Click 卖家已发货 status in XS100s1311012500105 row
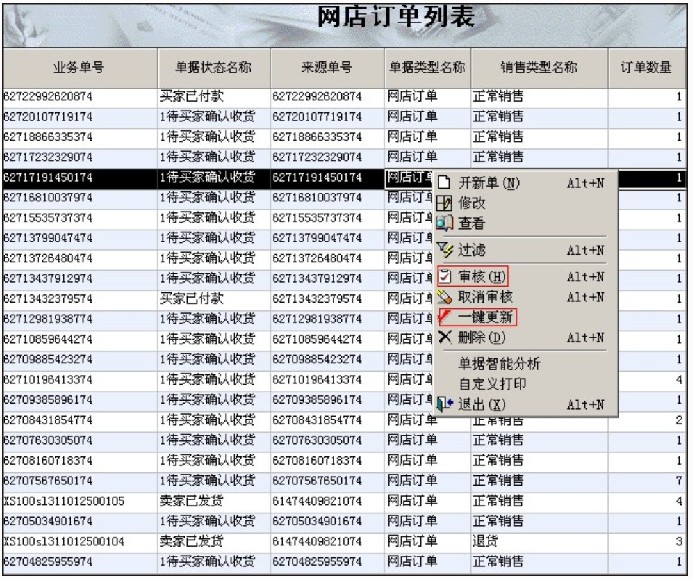The width and height of the screenshot is (693, 580). [191, 501]
